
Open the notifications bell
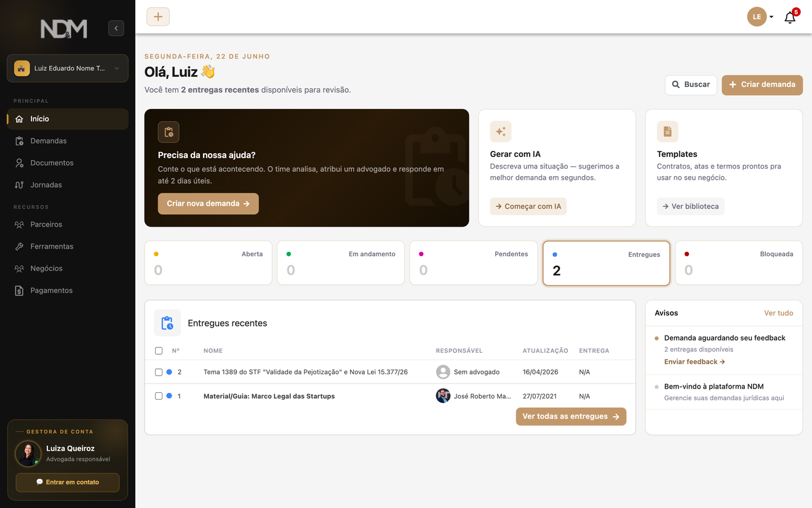(790, 17)
